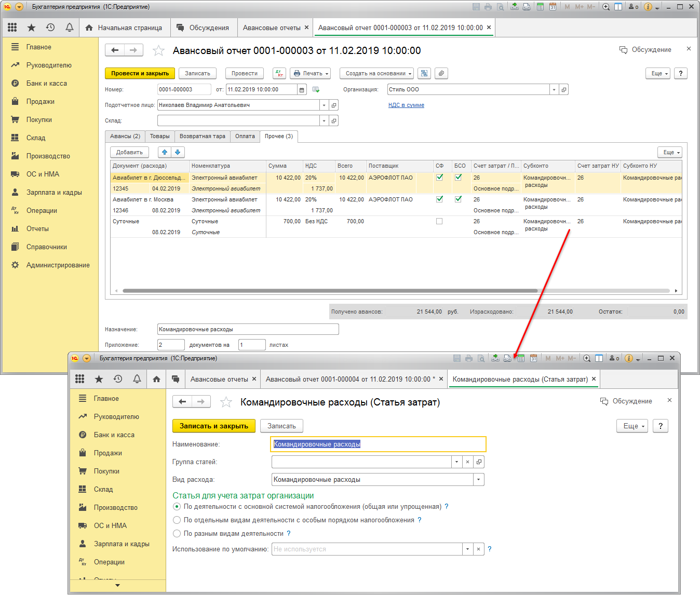The image size is (700, 595).
Task: Open discussions icon tab in front window
Action: [x=176, y=379]
